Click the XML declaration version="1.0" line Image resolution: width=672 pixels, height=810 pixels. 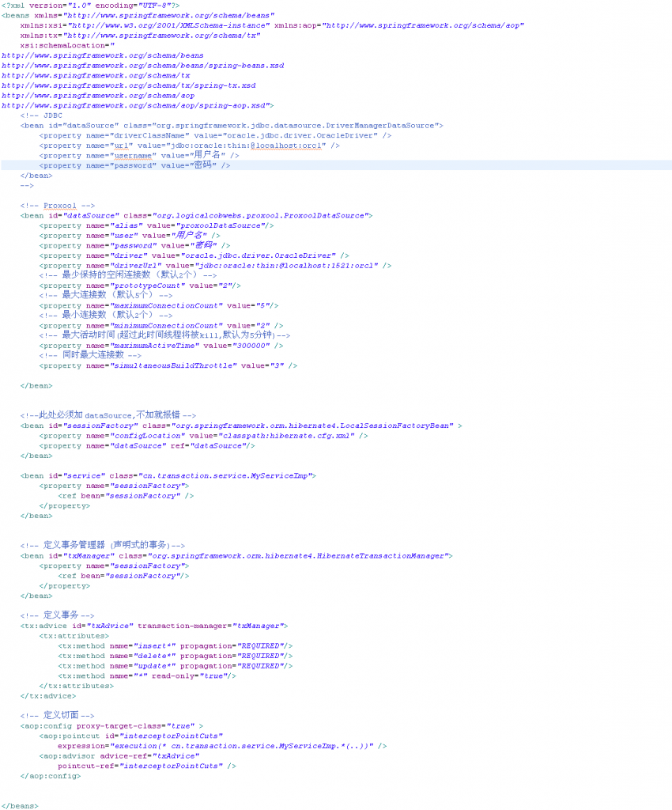pyautogui.click(x=91, y=6)
